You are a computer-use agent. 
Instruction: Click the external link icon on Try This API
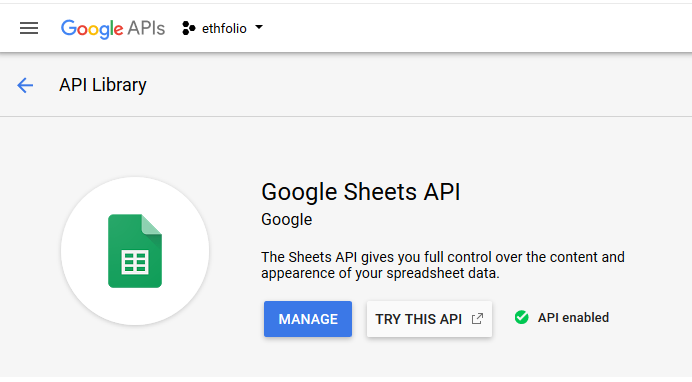point(477,319)
